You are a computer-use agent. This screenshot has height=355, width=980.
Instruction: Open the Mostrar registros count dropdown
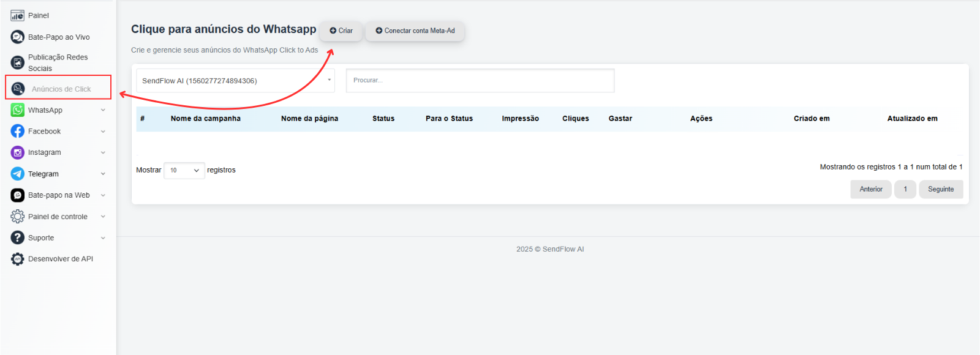coord(184,170)
